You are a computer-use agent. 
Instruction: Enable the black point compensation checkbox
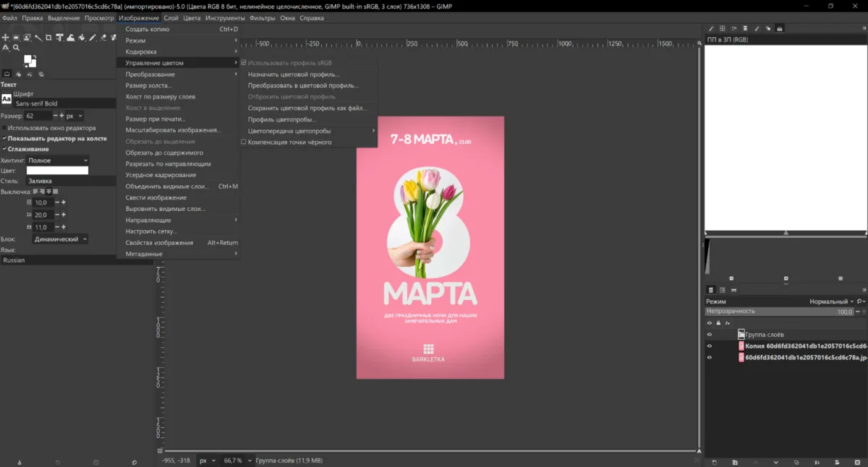(x=244, y=142)
